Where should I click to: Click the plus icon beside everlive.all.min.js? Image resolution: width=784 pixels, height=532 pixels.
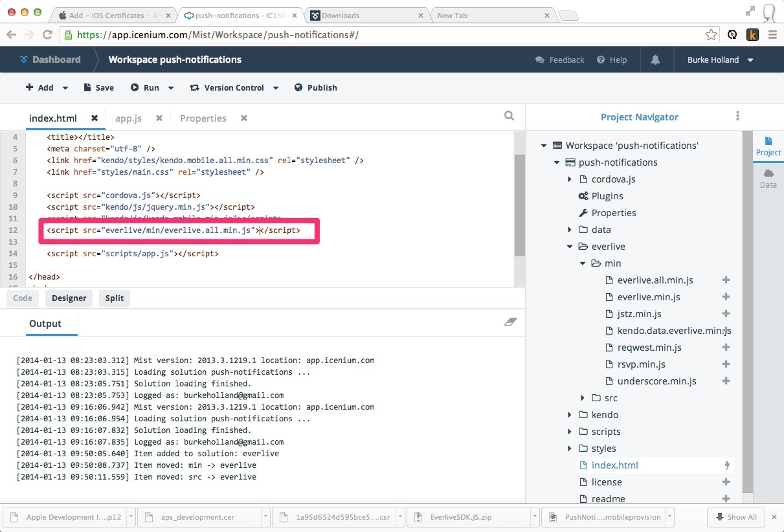tap(726, 280)
